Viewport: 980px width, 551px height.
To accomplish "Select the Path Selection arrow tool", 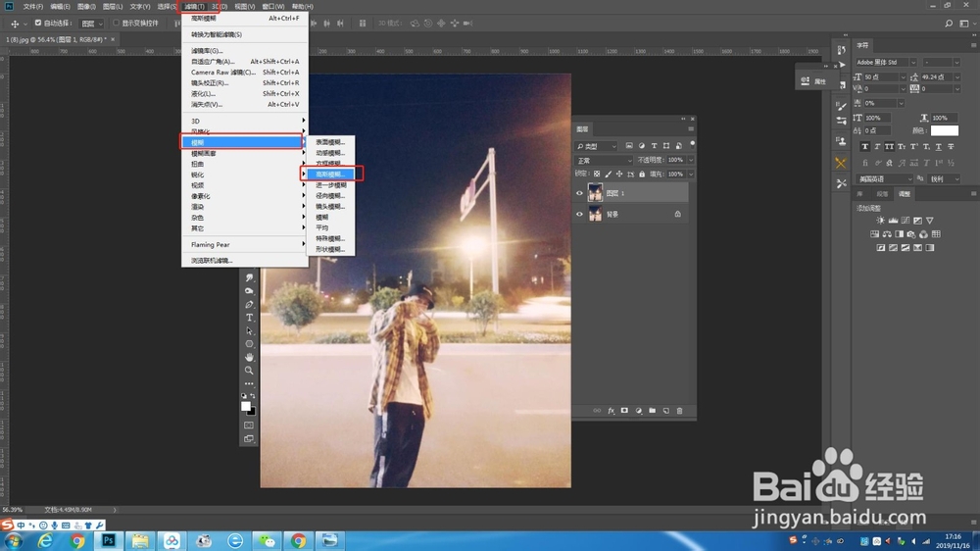I will [249, 330].
